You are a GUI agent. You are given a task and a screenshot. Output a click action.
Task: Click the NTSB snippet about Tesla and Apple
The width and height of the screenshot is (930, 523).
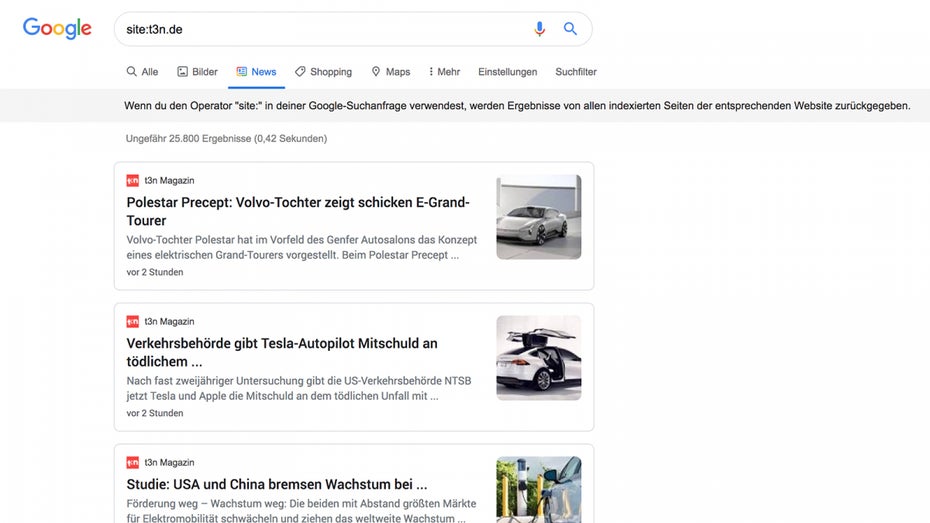(299, 388)
